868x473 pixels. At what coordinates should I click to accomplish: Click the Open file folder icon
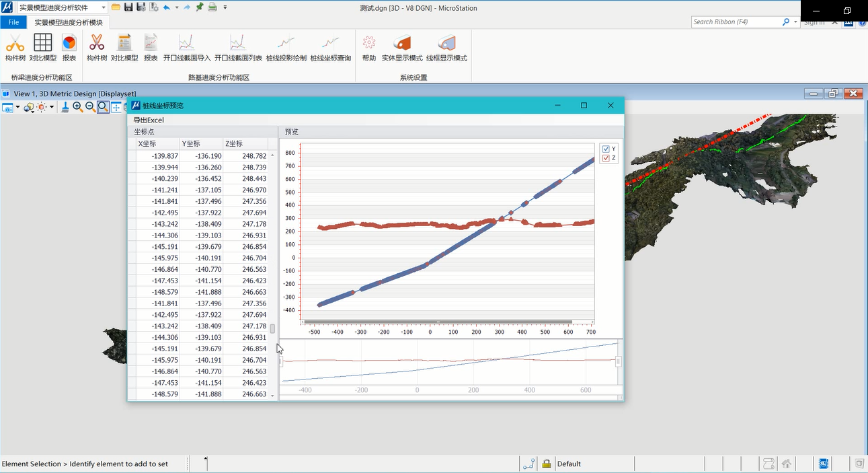click(116, 7)
